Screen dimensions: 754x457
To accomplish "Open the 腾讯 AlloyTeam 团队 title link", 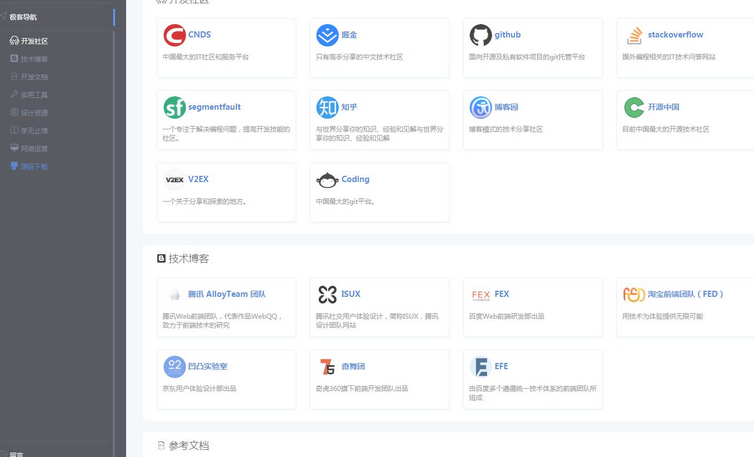I will click(226, 294).
